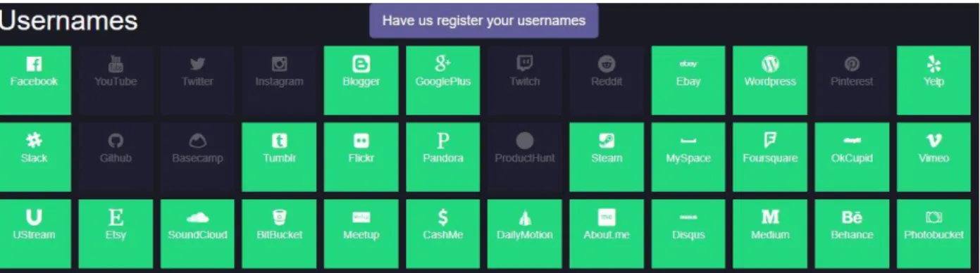Select the Photobucket tile

tap(934, 234)
